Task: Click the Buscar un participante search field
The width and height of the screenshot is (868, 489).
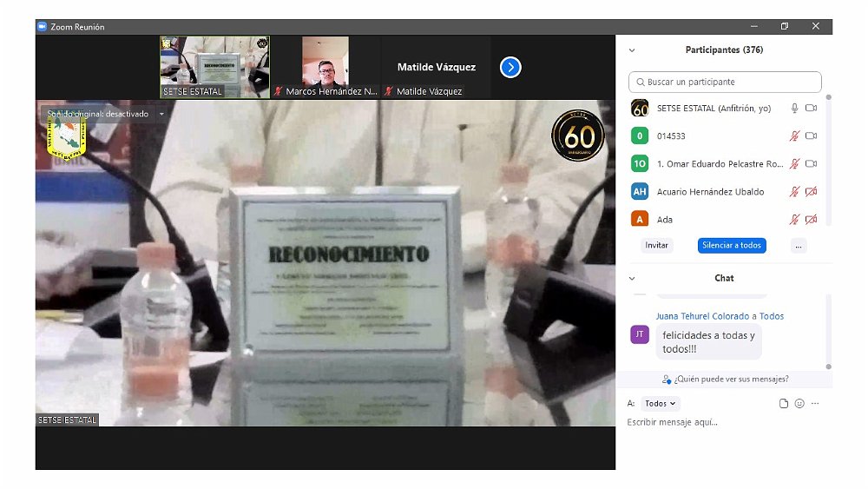Action: pyautogui.click(x=725, y=83)
